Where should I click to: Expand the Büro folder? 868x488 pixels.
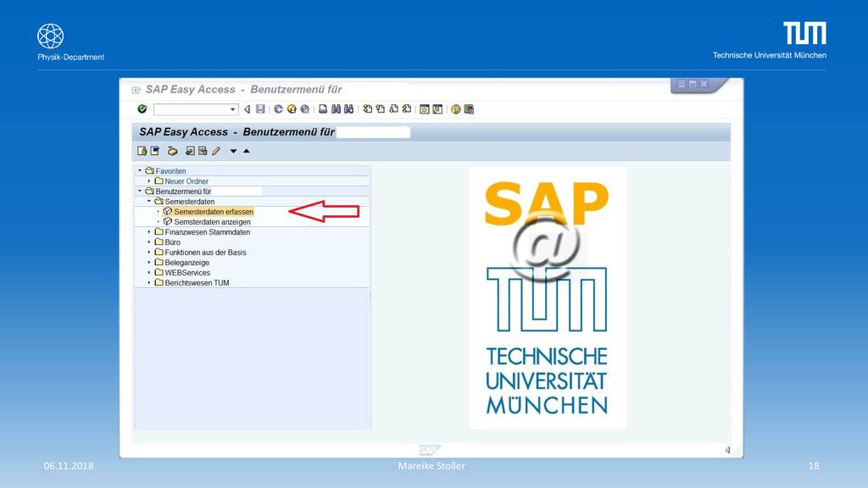pyautogui.click(x=149, y=241)
